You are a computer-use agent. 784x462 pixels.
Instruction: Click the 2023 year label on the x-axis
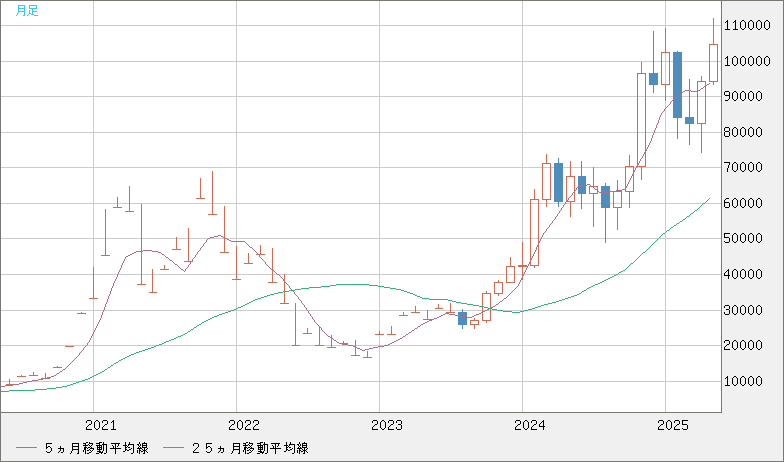386,426
